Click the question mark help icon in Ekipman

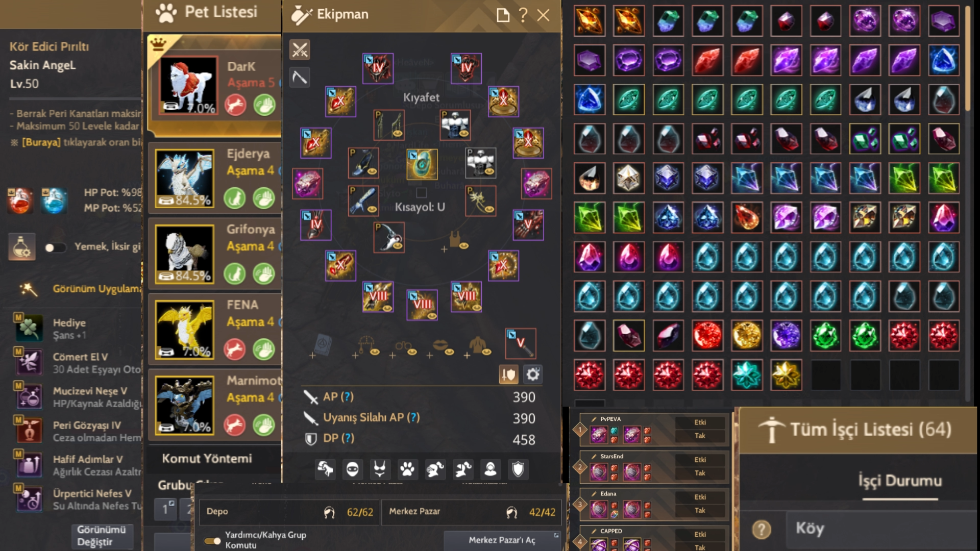pos(523,15)
